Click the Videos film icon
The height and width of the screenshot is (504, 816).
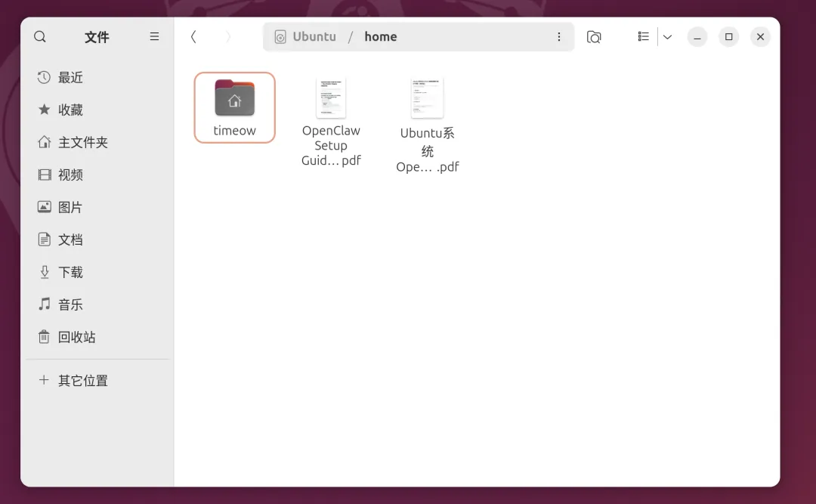[x=45, y=175]
